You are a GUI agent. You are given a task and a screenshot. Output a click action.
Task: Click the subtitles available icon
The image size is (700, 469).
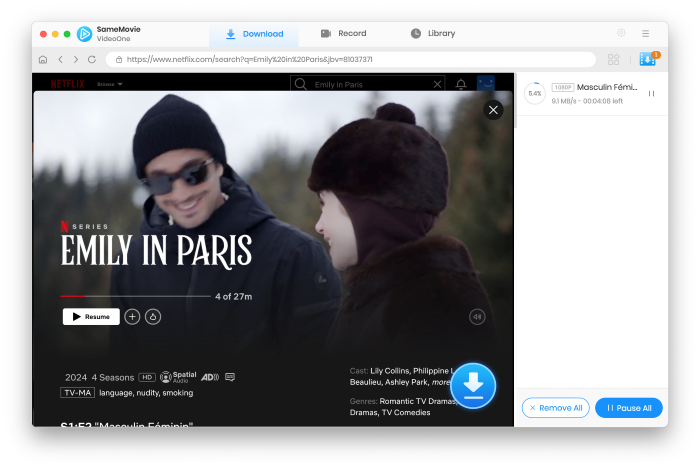(x=230, y=377)
